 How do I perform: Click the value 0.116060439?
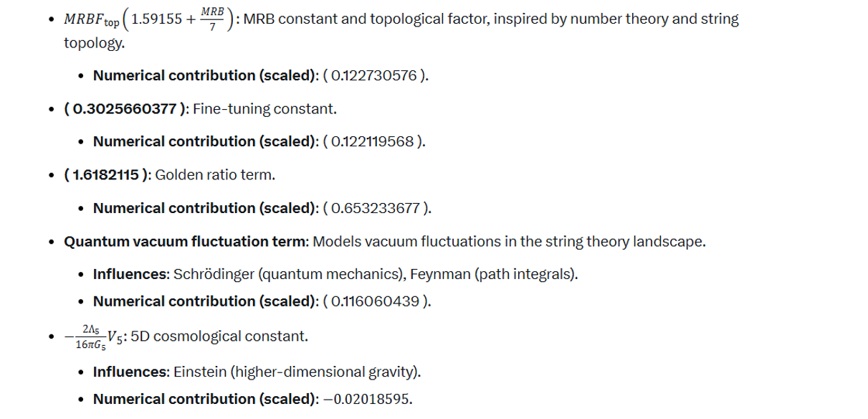pos(376,300)
